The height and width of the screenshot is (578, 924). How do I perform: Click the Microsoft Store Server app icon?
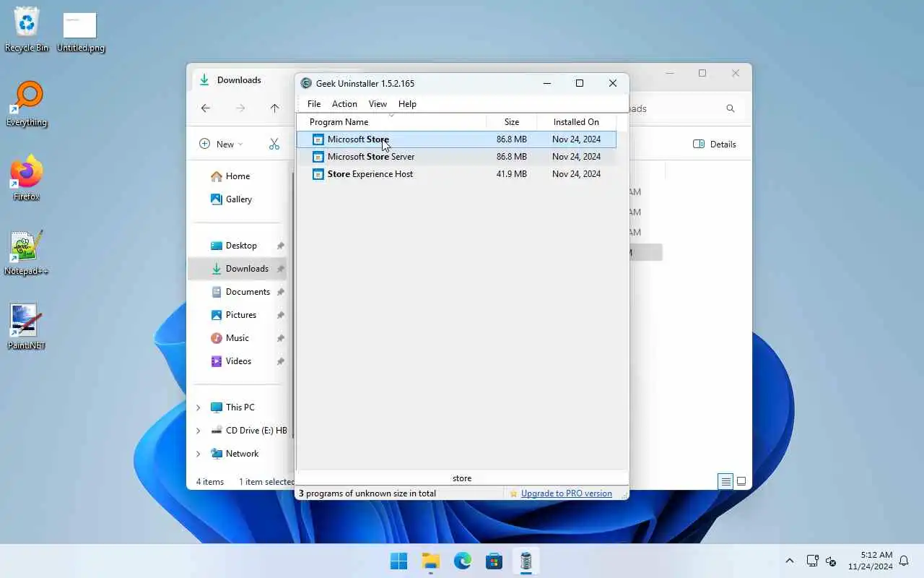pos(318,157)
